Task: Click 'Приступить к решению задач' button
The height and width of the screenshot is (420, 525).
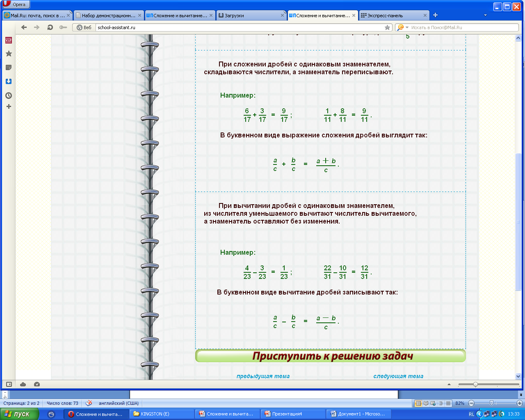Action: (331, 356)
